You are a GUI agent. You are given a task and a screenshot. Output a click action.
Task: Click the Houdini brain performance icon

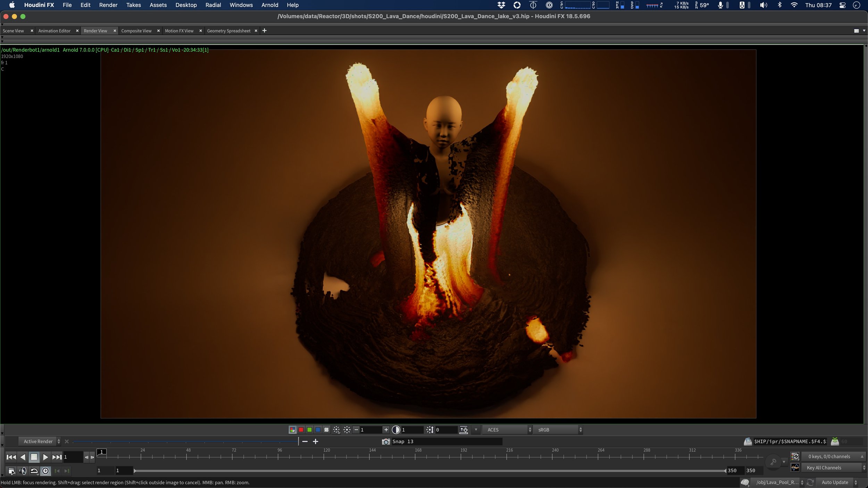[744, 482]
